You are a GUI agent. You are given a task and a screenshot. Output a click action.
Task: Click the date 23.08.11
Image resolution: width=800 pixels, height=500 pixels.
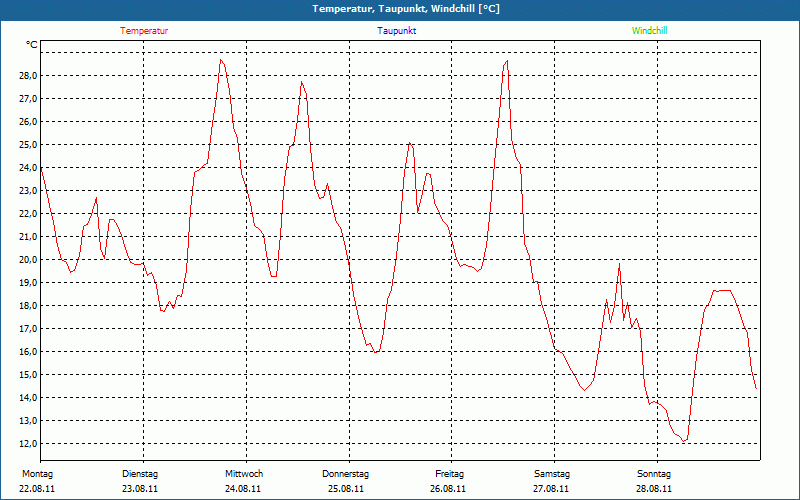pos(140,489)
